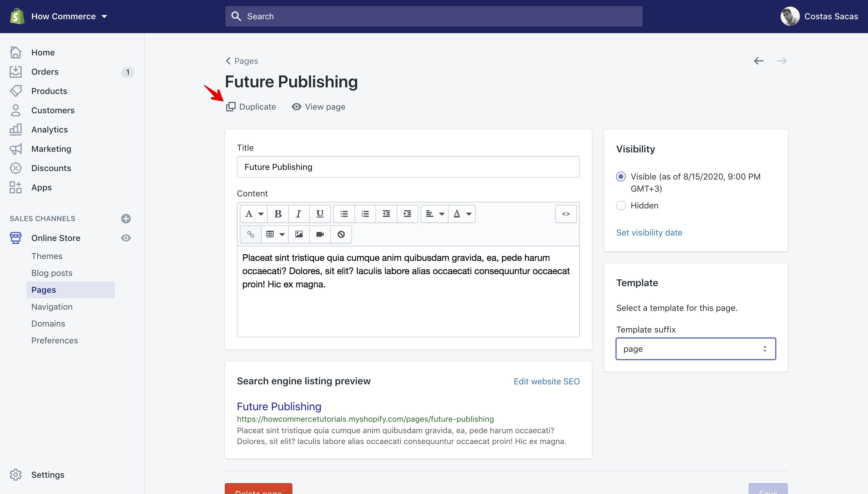The image size is (868, 494).
Task: Go to next page arrow
Action: click(782, 61)
